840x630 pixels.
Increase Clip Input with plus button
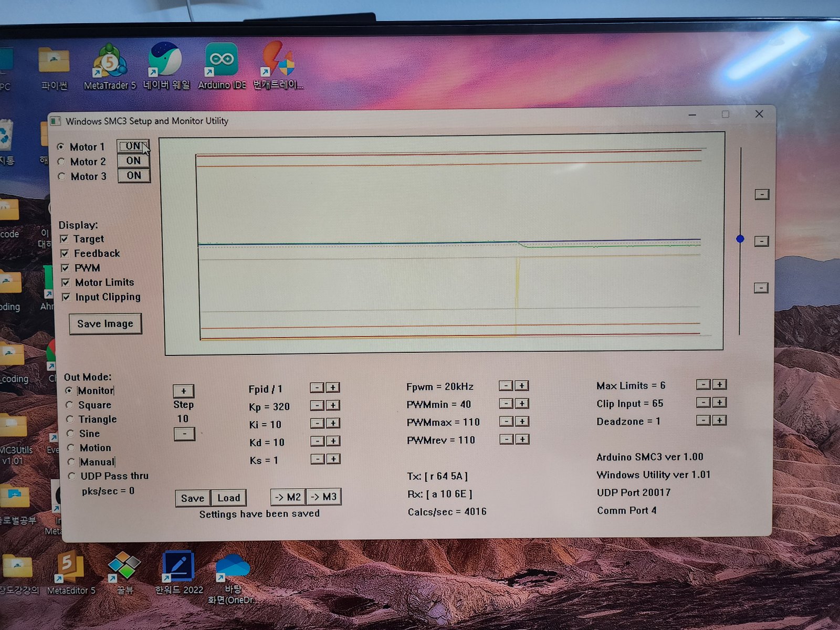[719, 403]
